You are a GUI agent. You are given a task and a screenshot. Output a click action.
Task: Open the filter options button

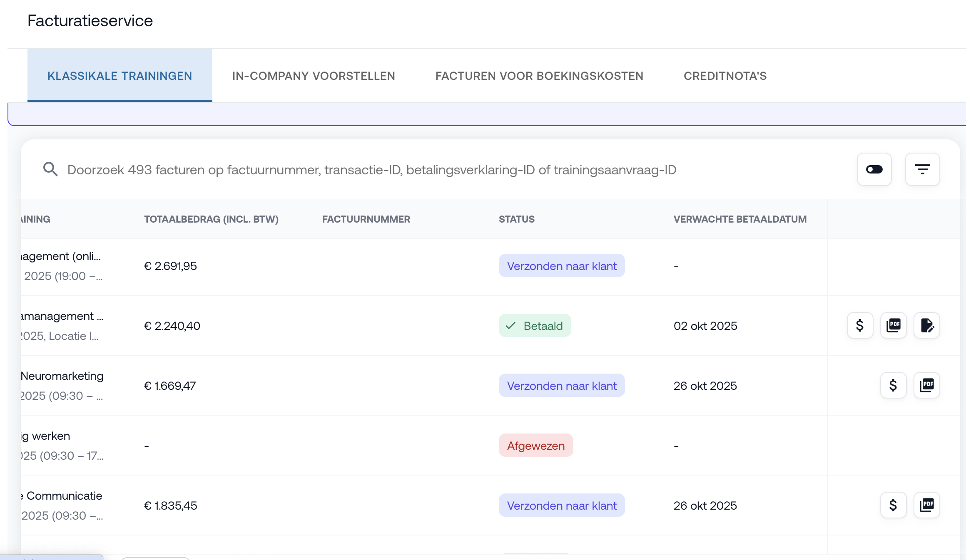(x=922, y=169)
